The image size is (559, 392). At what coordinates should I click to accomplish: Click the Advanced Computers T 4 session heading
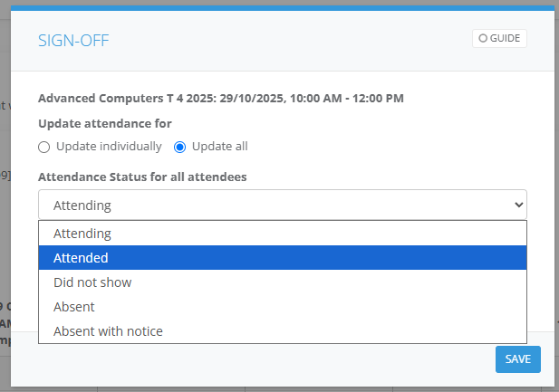click(220, 98)
